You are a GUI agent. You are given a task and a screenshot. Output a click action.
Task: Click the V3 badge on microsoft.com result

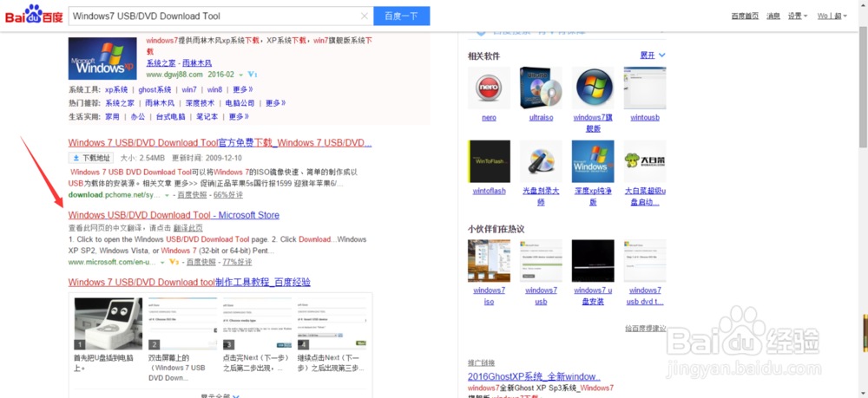point(174,262)
